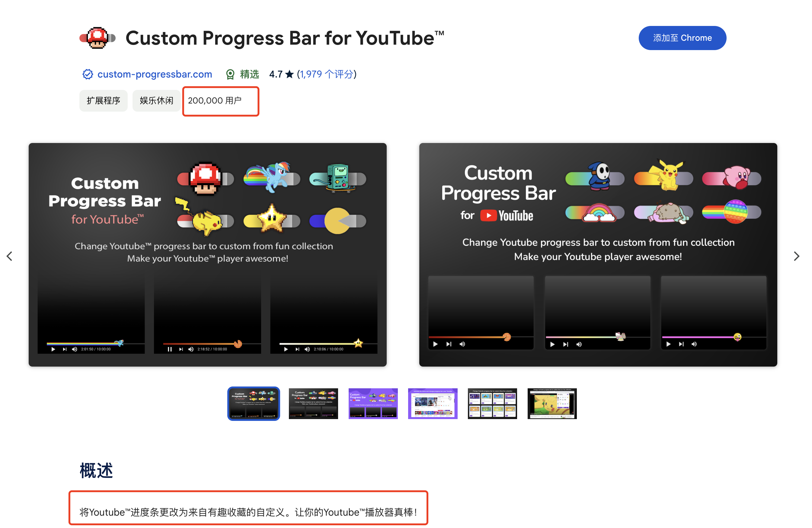
Task: Go to the previous screenshot with left arrow
Action: tap(10, 256)
